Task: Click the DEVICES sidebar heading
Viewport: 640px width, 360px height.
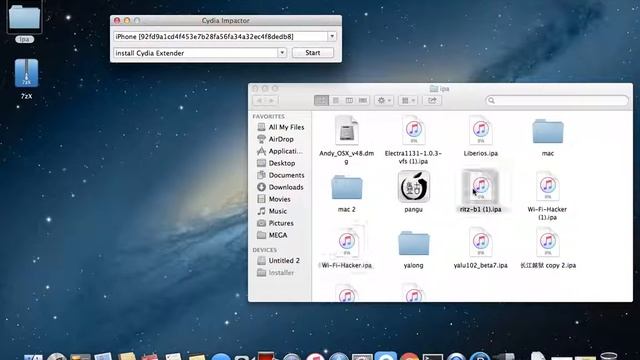Action: (264, 250)
